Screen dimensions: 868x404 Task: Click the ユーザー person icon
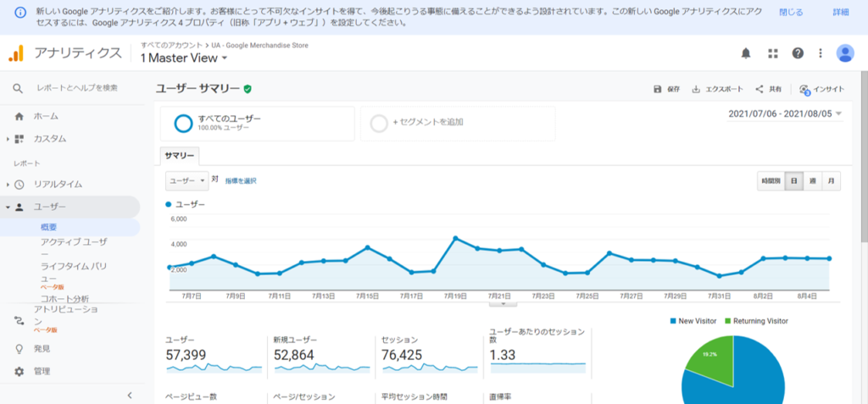(19, 207)
